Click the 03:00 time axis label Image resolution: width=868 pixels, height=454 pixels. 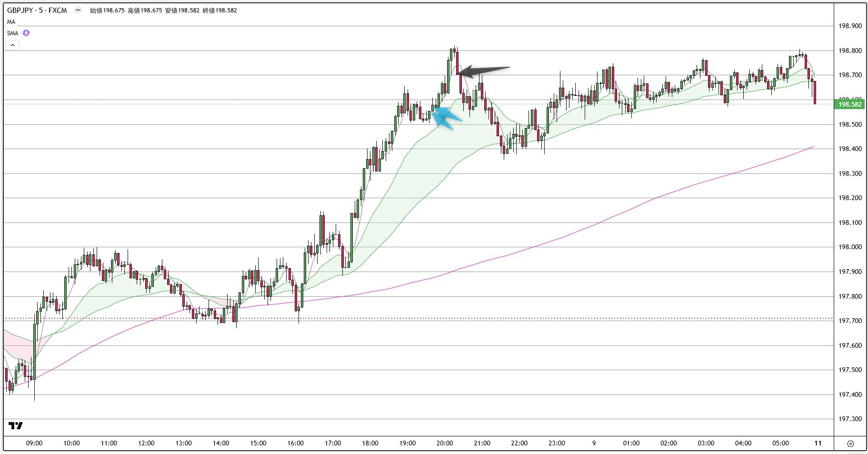[706, 443]
